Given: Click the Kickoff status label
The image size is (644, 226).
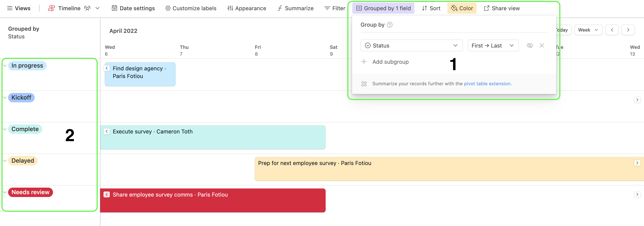Looking at the screenshot, I should coord(21,97).
